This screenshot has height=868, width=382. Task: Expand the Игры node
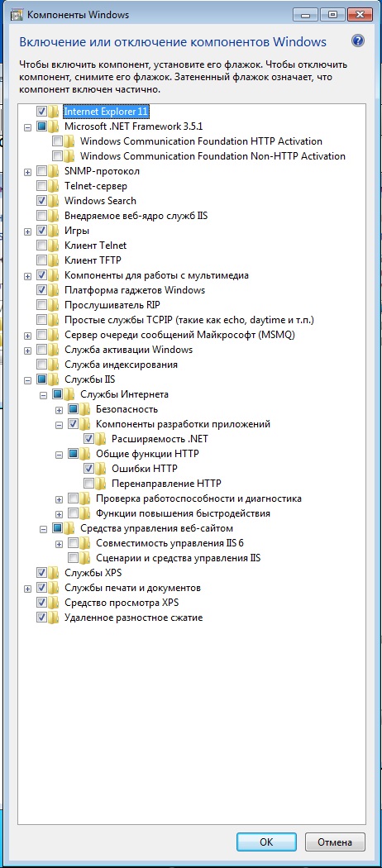(27, 231)
